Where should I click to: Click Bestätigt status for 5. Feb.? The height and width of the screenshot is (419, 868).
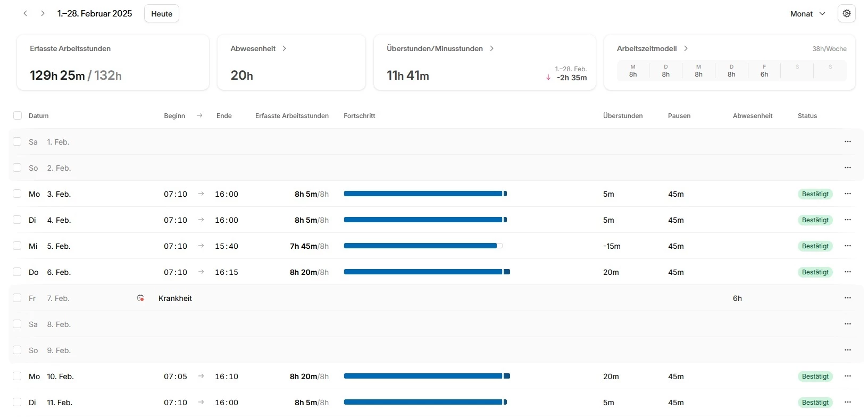coord(815,246)
